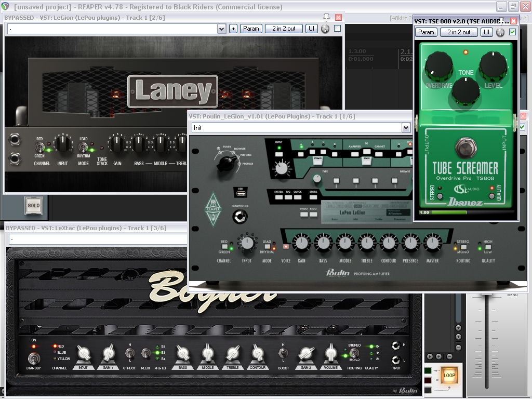
Task: Flip the Plexi switch on LeXtac
Action: [x=145, y=353]
